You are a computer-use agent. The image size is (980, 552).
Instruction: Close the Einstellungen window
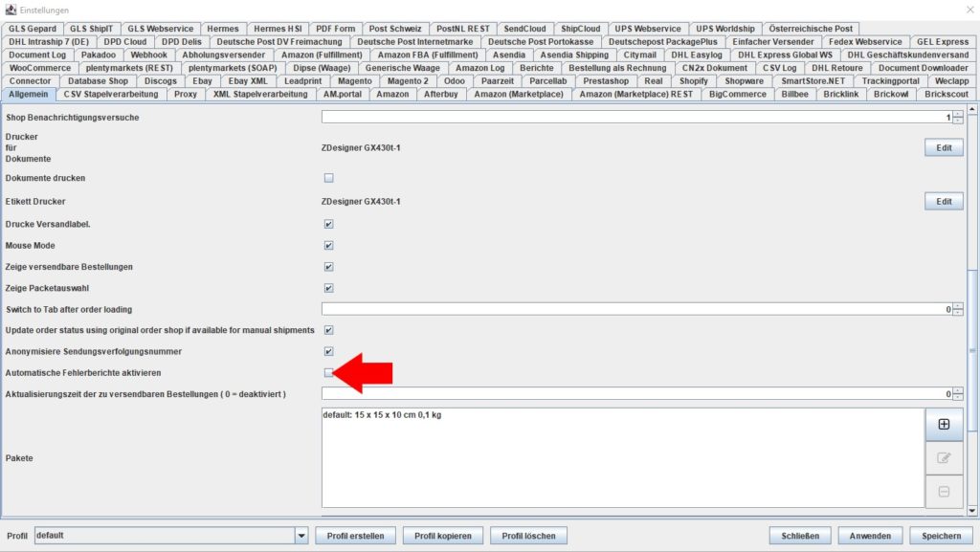coord(970,10)
